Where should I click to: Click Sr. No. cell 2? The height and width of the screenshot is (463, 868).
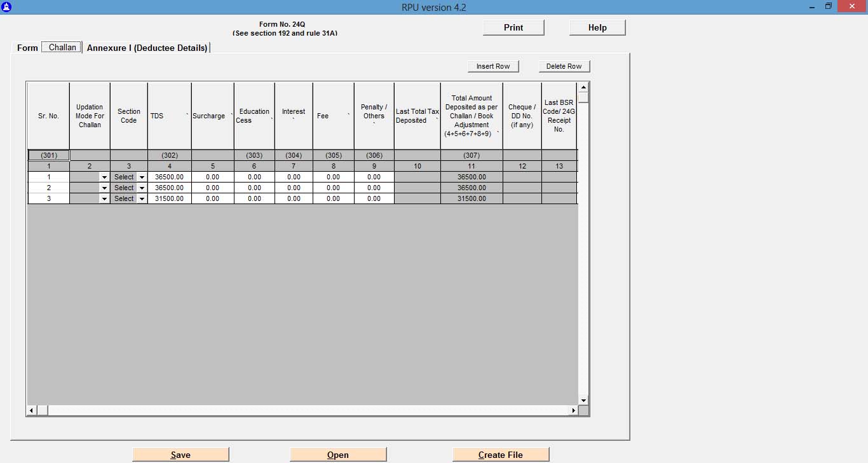pyautogui.click(x=49, y=188)
